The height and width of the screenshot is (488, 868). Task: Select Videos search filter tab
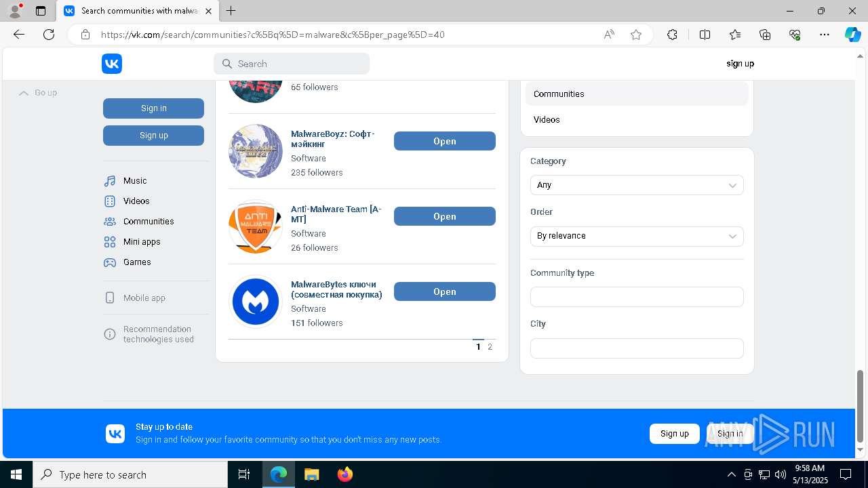pos(637,120)
